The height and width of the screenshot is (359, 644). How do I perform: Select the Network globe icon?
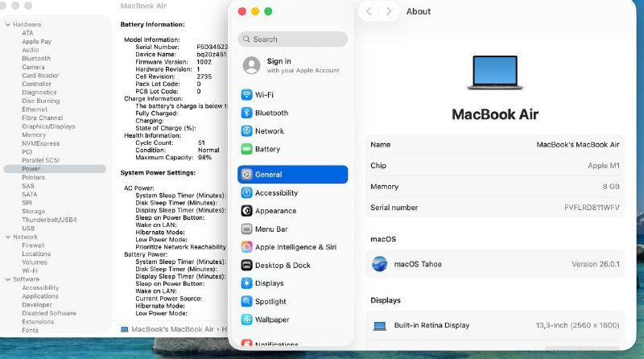tap(246, 131)
